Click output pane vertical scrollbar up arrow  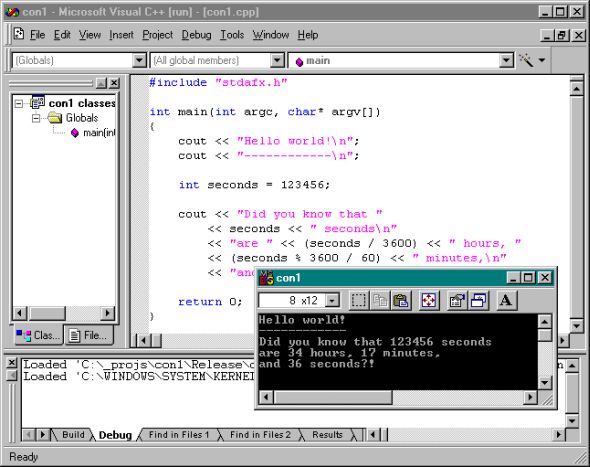click(x=572, y=365)
